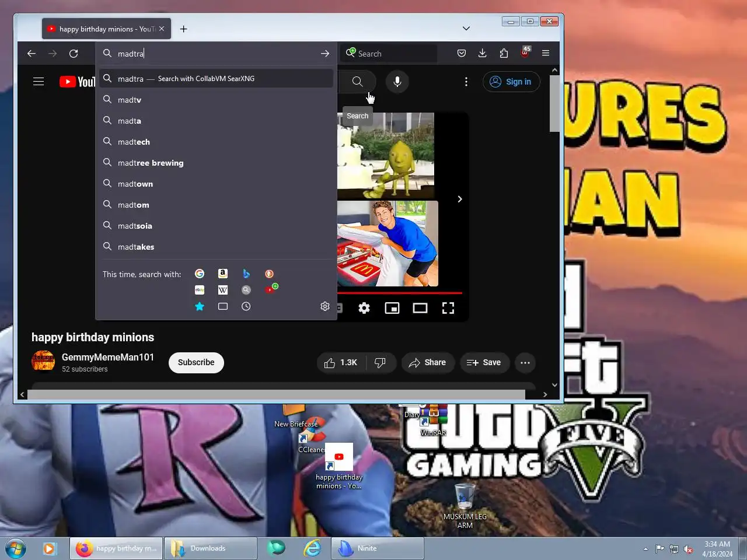Open more actions under the video
The height and width of the screenshot is (560, 747).
click(x=525, y=363)
